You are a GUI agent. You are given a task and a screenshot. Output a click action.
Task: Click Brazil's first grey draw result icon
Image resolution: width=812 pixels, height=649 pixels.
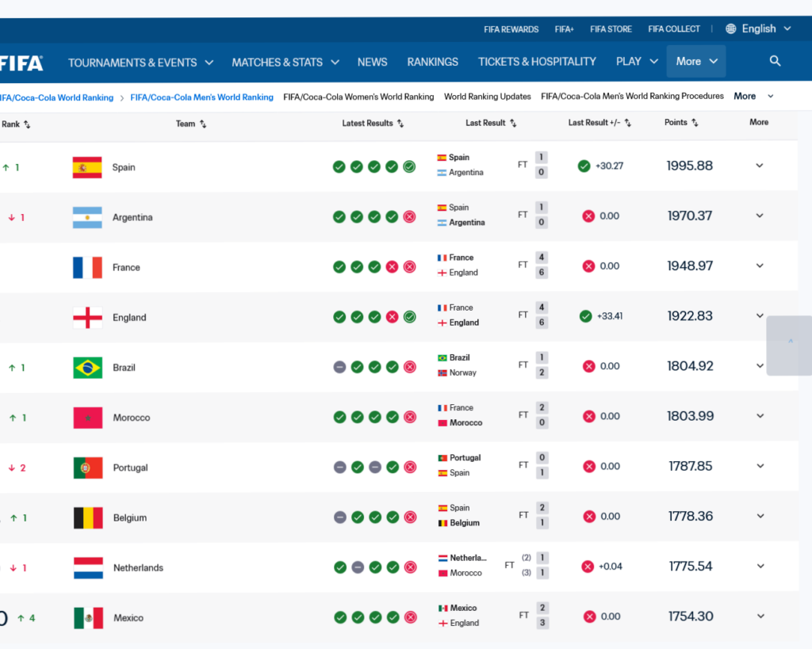pos(339,368)
